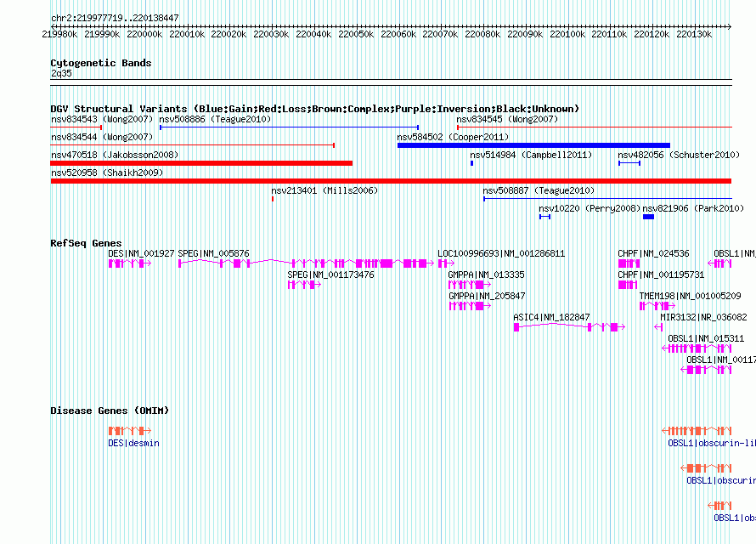Screen dimensions: 756x544
Task: Click the 220130k ruler tick label
Action: pos(694,34)
